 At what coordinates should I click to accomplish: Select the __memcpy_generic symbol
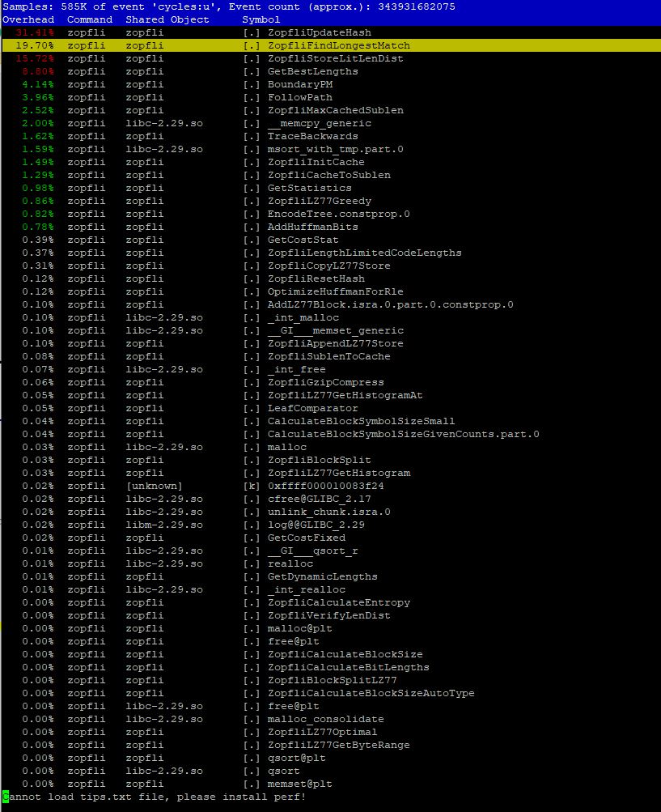tap(319, 123)
